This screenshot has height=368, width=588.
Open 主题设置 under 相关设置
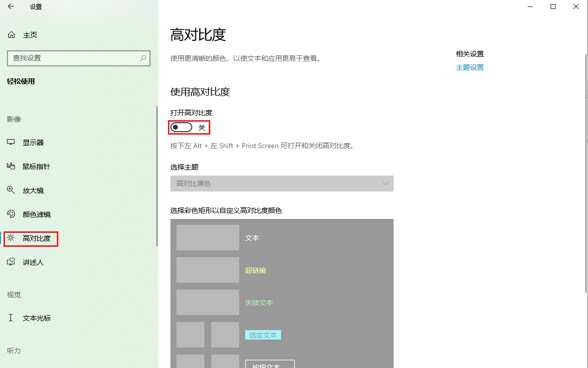coord(469,67)
